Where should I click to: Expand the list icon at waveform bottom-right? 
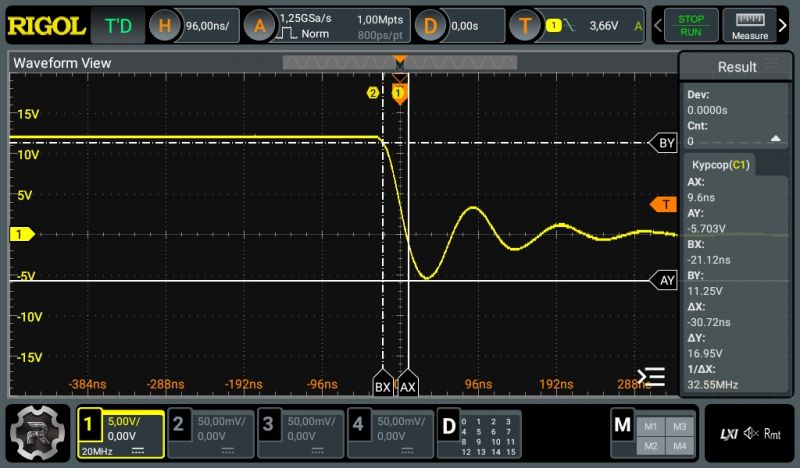[x=652, y=377]
